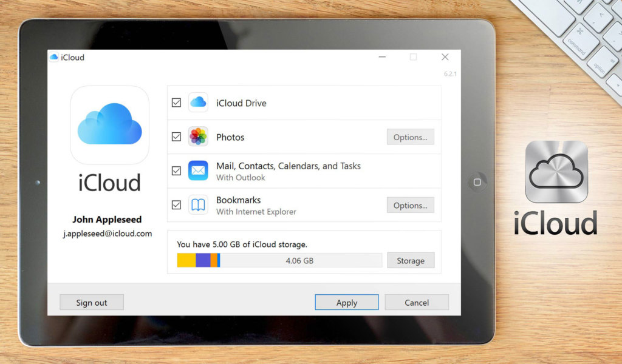
Task: Click the silver iCloud icon on the desk
Action: pos(556,172)
